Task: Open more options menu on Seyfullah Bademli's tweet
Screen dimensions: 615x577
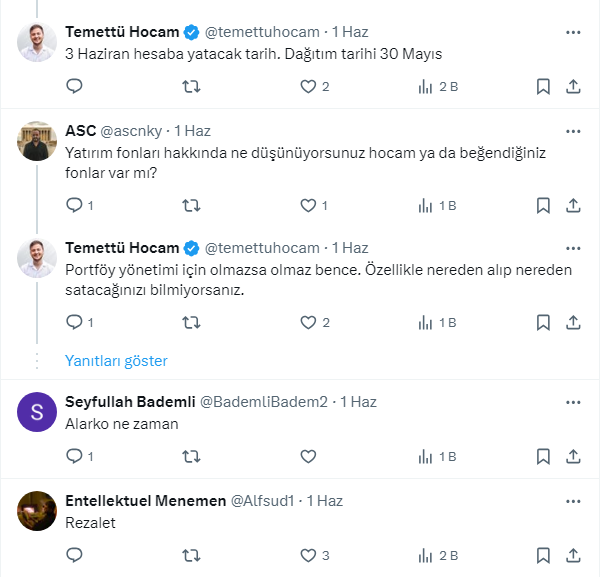Action: pos(573,402)
